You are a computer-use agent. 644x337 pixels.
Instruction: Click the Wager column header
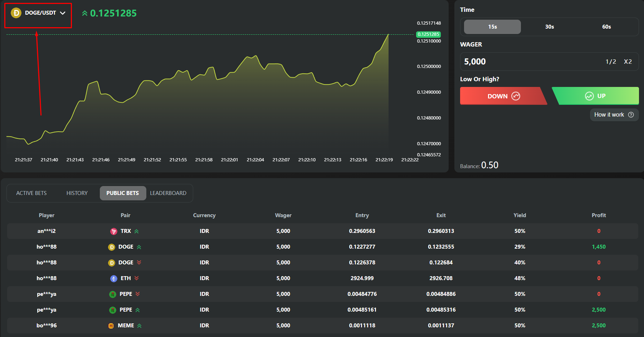(283, 215)
